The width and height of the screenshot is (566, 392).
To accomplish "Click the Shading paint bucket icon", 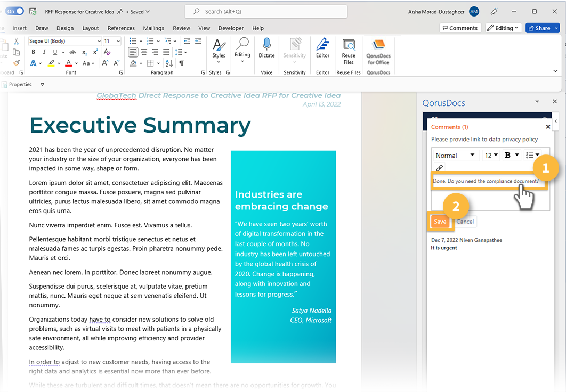I will coord(133,63).
